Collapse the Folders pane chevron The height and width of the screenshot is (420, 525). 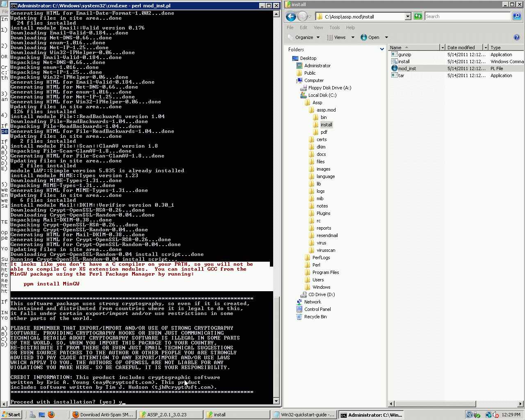click(x=382, y=49)
